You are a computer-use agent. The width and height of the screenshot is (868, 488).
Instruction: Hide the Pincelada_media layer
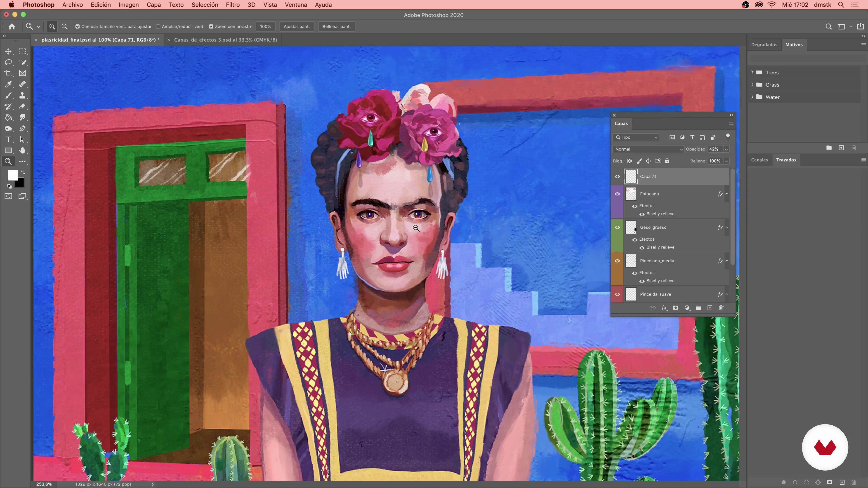click(617, 261)
